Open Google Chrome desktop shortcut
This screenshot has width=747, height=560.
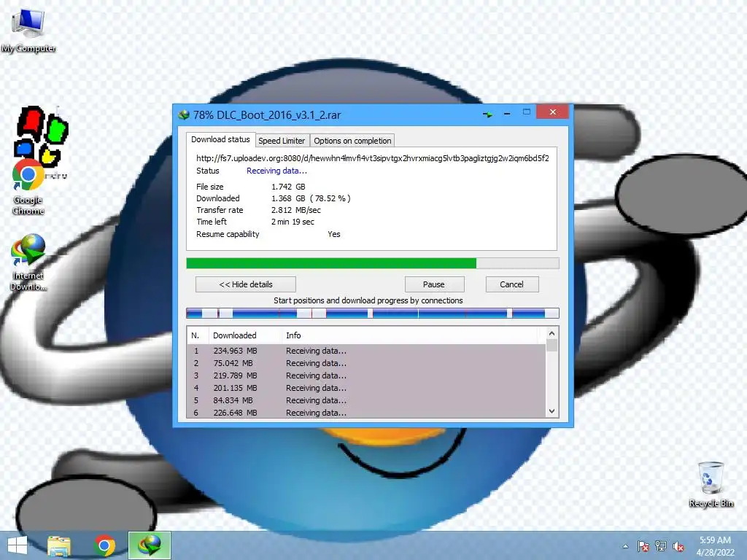click(28, 187)
